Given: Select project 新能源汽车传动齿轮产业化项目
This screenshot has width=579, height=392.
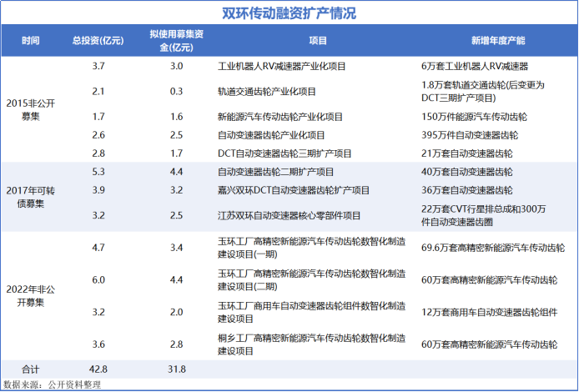Looking at the screenshot, I should 279,117.
